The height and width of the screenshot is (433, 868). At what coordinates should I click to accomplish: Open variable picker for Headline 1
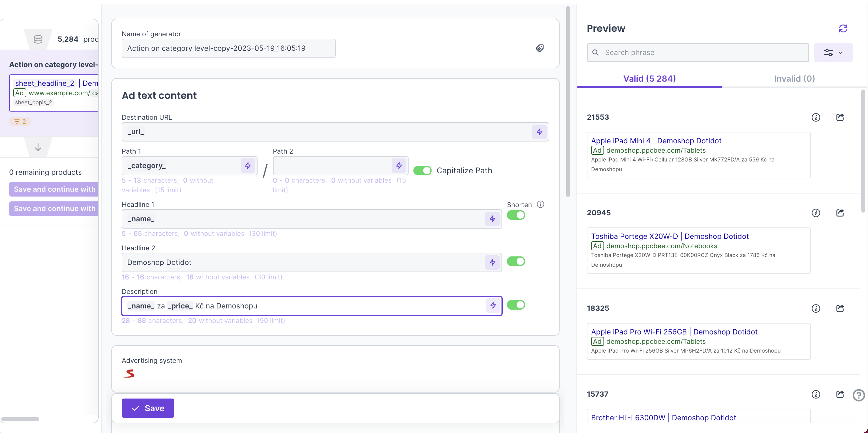pos(492,219)
